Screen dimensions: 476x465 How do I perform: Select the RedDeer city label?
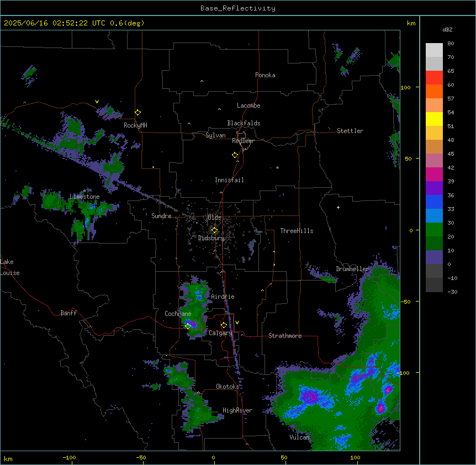[x=243, y=141]
